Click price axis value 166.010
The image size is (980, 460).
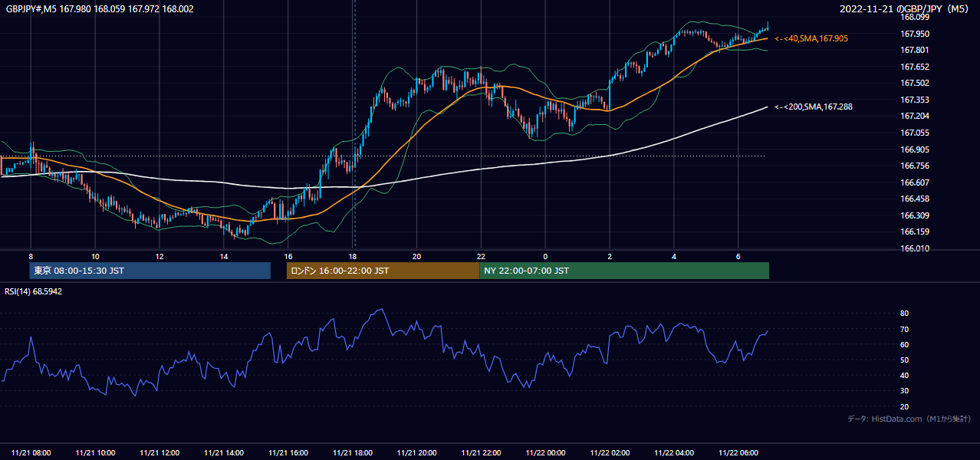click(x=915, y=248)
